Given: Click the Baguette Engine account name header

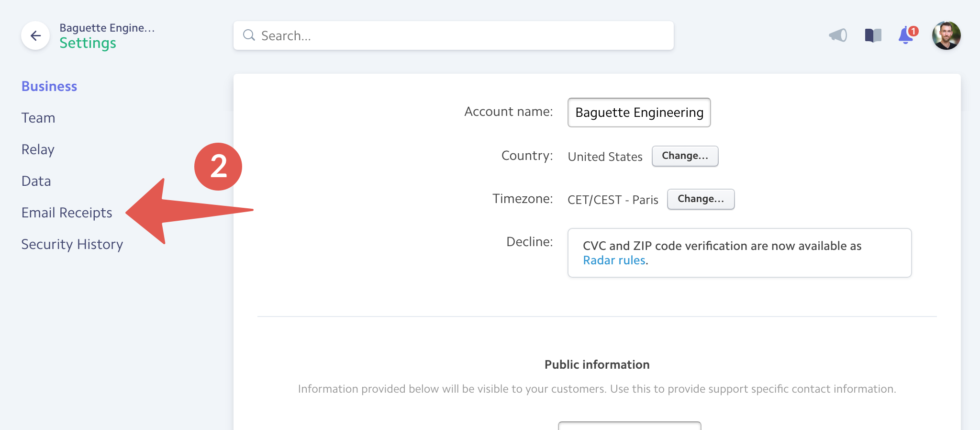Looking at the screenshot, I should pos(107,28).
